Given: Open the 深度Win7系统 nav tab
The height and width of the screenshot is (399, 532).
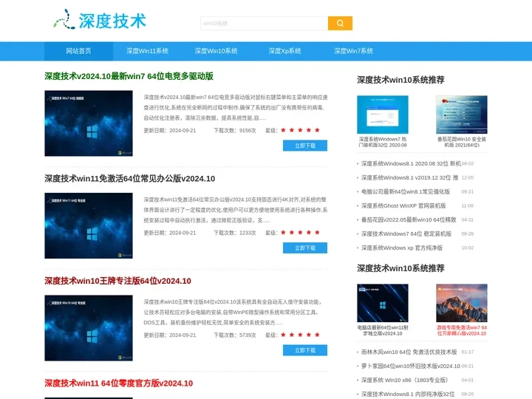Looking at the screenshot, I should (x=353, y=51).
